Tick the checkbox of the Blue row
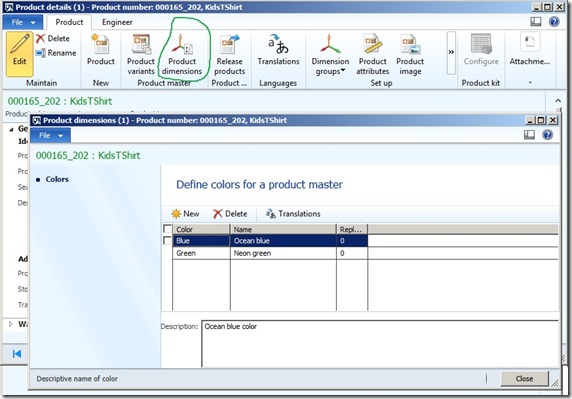Image resolution: width=572 pixels, height=399 pixels. pyautogui.click(x=167, y=241)
